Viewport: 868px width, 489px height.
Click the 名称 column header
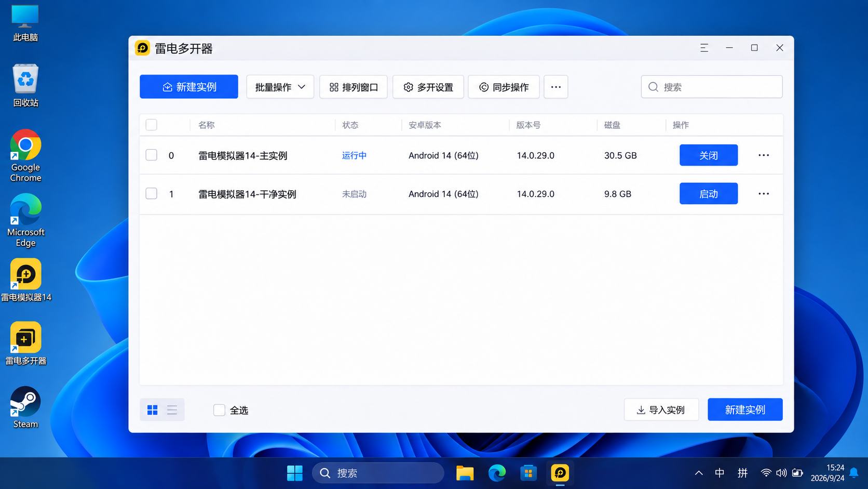click(206, 125)
